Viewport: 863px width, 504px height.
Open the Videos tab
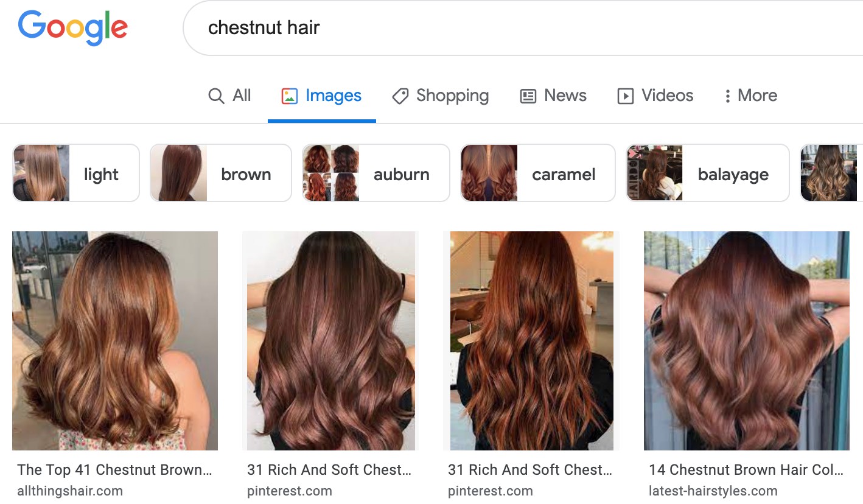point(655,96)
